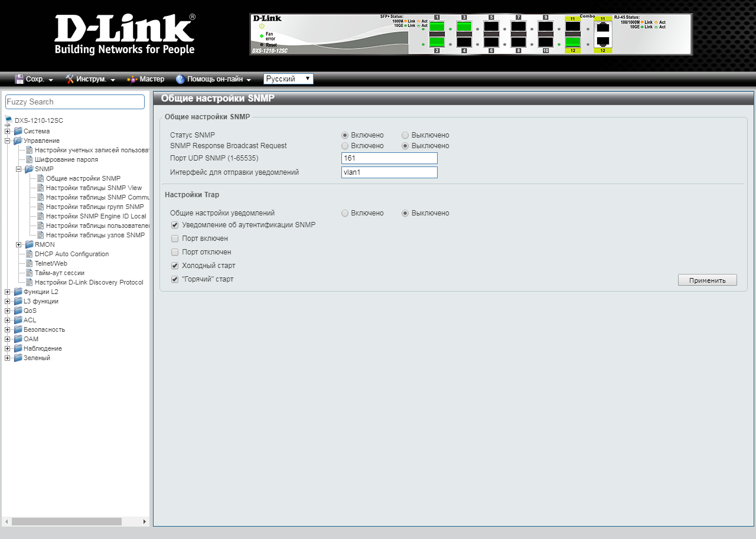Viewport: 756px width, 539px height.
Task: Click the green SFP+ combo port 12
Action: (573, 43)
